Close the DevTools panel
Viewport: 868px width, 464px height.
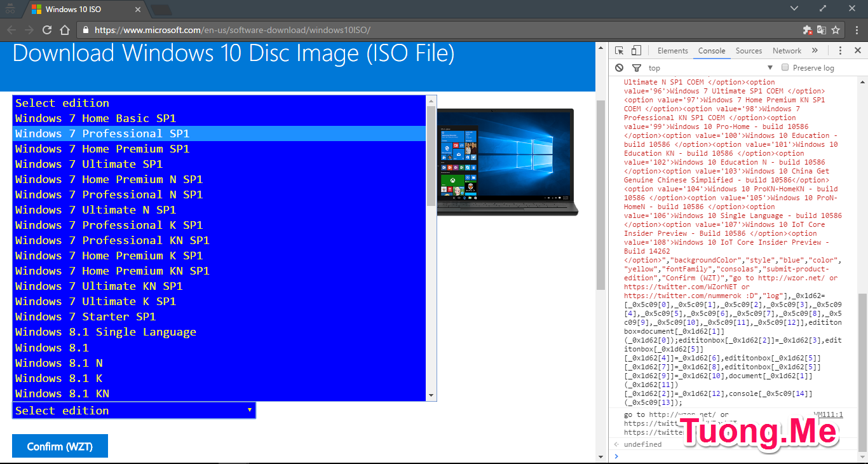coord(857,51)
